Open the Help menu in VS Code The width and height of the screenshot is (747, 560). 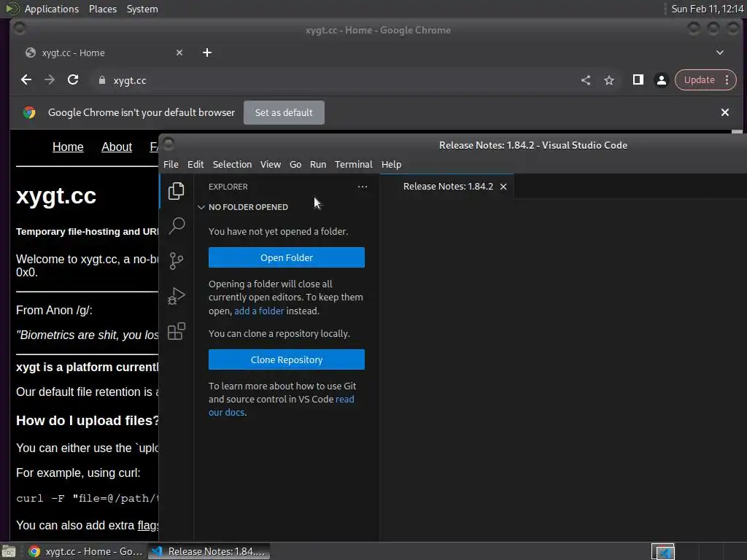[391, 164]
